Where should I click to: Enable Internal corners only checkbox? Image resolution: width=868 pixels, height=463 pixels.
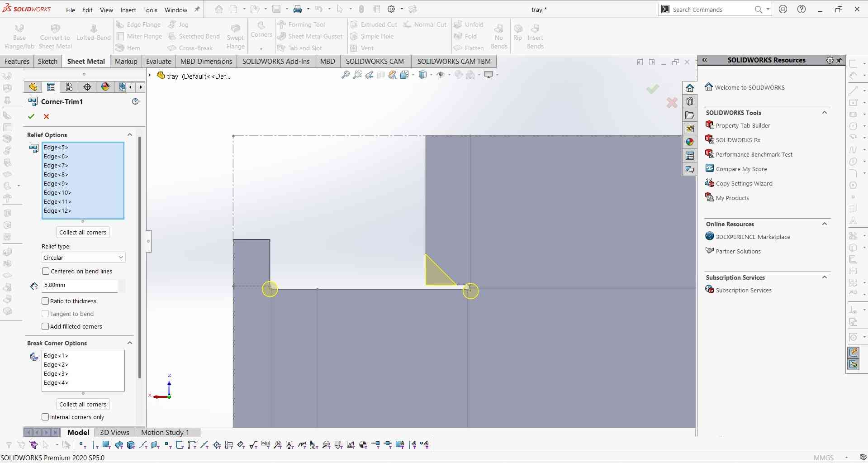pyautogui.click(x=45, y=417)
